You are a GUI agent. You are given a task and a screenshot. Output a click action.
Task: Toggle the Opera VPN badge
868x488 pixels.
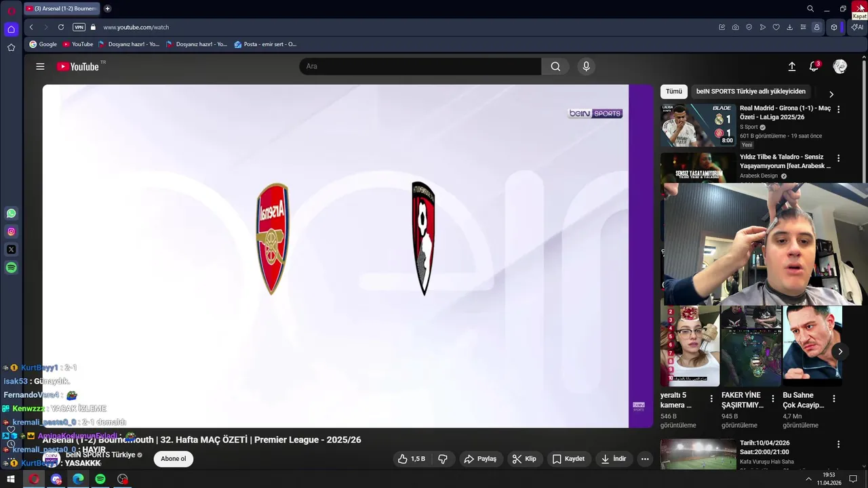(x=79, y=27)
